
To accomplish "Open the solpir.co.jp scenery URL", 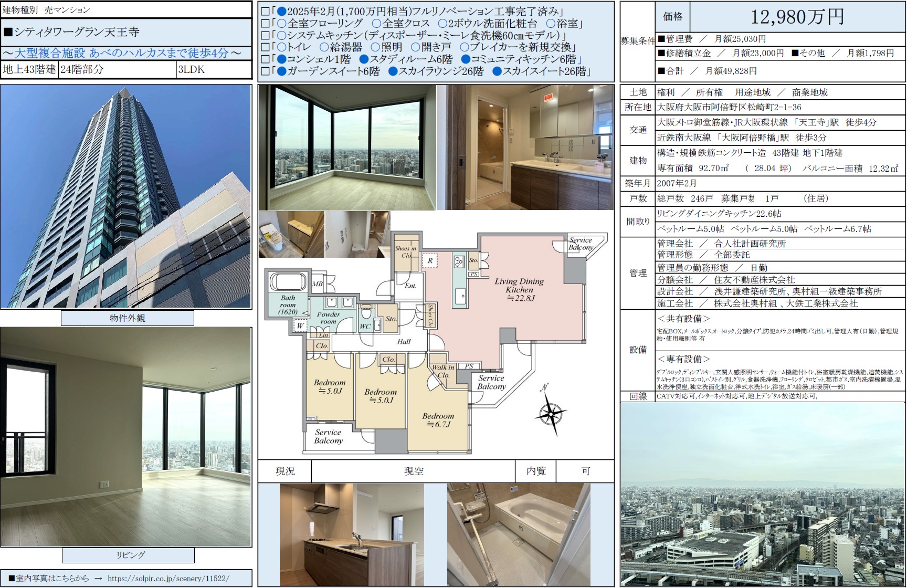I will (168, 579).
